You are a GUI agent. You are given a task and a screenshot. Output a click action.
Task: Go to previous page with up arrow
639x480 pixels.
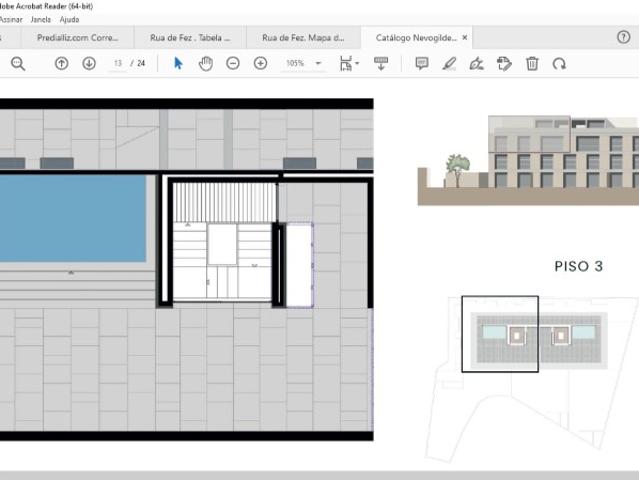point(61,63)
